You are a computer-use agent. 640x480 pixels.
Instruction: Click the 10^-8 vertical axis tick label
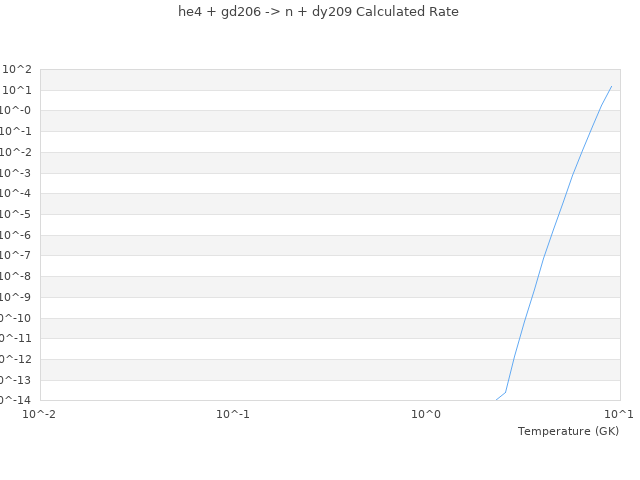[16, 276]
